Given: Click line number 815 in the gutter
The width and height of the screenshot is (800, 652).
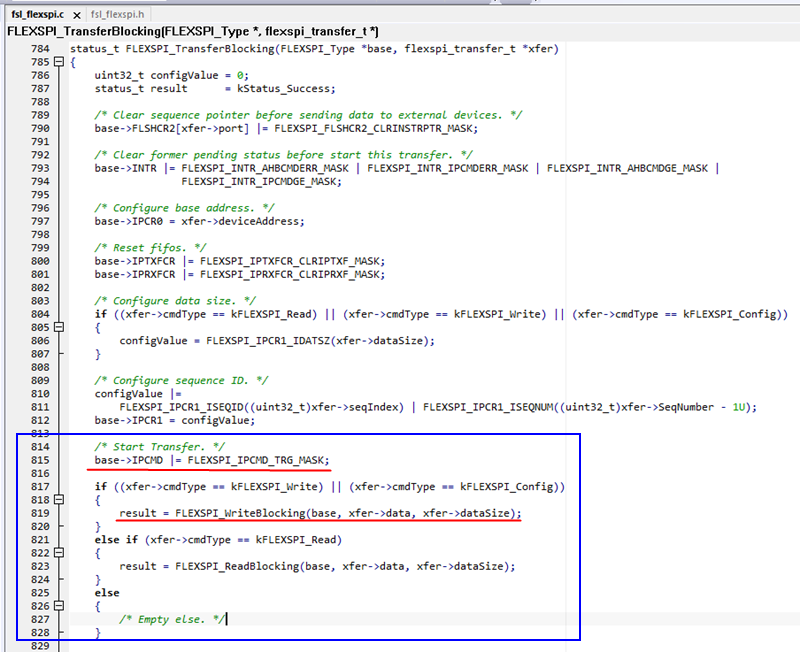Looking at the screenshot, I should coord(40,460).
